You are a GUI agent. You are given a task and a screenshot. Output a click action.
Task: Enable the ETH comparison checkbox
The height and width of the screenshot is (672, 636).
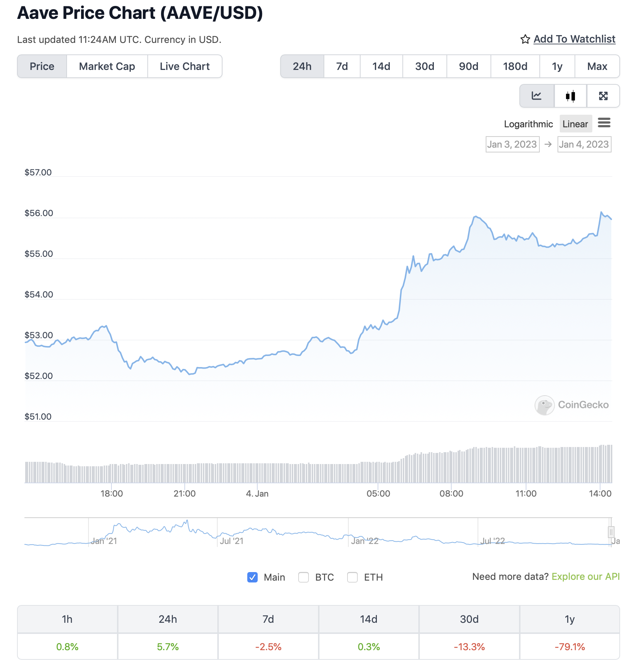352,577
